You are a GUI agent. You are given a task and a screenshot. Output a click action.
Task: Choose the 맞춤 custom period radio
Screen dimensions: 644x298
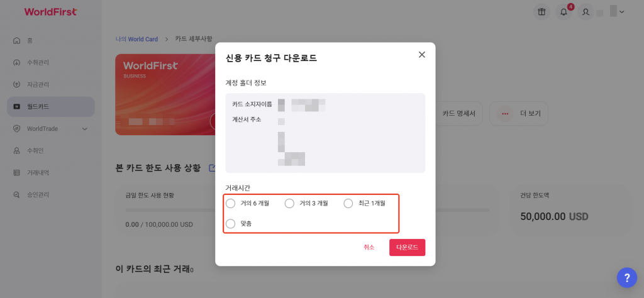(x=231, y=224)
